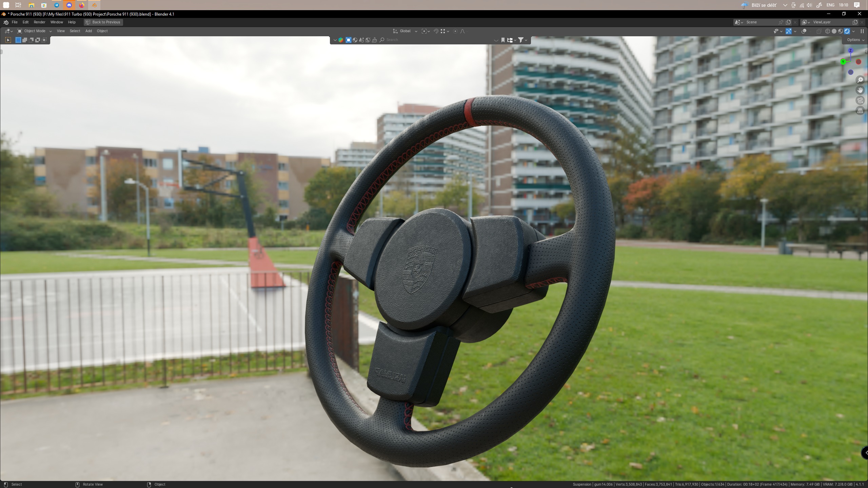
Task: Toggle viewport overlays button
Action: tap(804, 31)
